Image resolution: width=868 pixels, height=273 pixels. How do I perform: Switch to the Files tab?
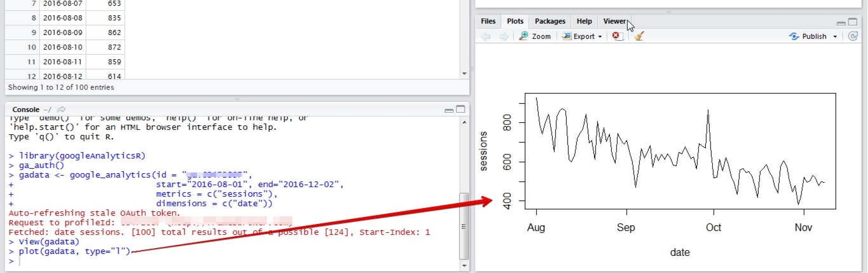click(488, 21)
